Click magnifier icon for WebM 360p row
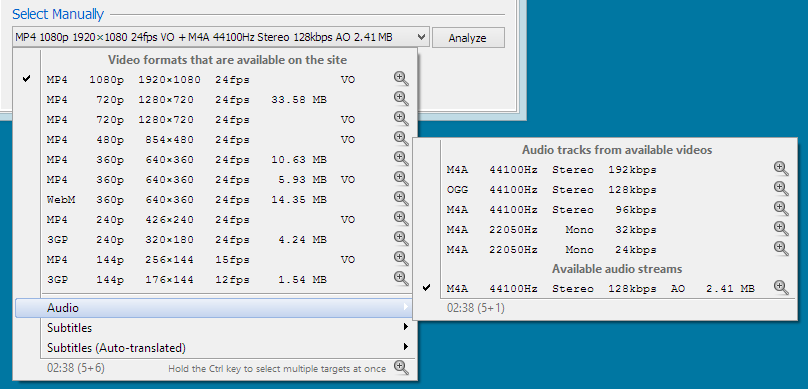The width and height of the screenshot is (808, 389). click(401, 198)
